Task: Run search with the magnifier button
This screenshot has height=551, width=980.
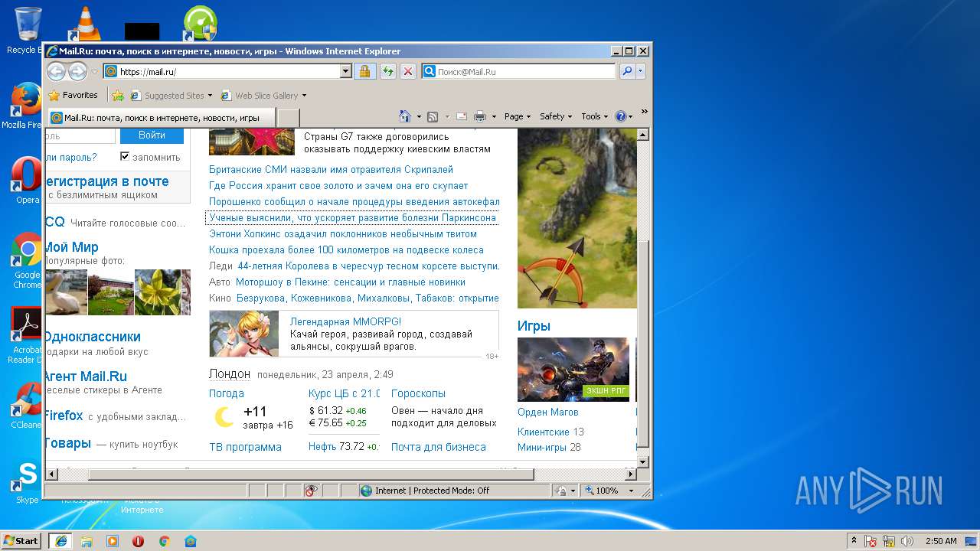Action: coord(627,71)
